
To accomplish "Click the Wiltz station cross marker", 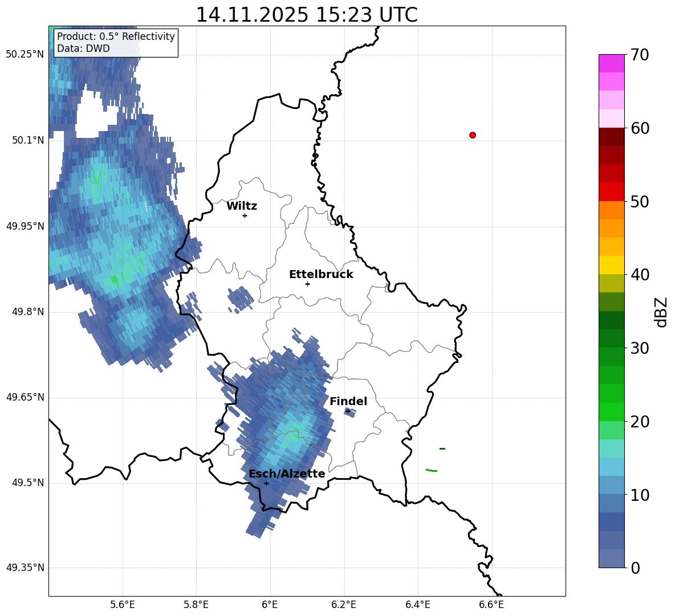I will tap(245, 215).
